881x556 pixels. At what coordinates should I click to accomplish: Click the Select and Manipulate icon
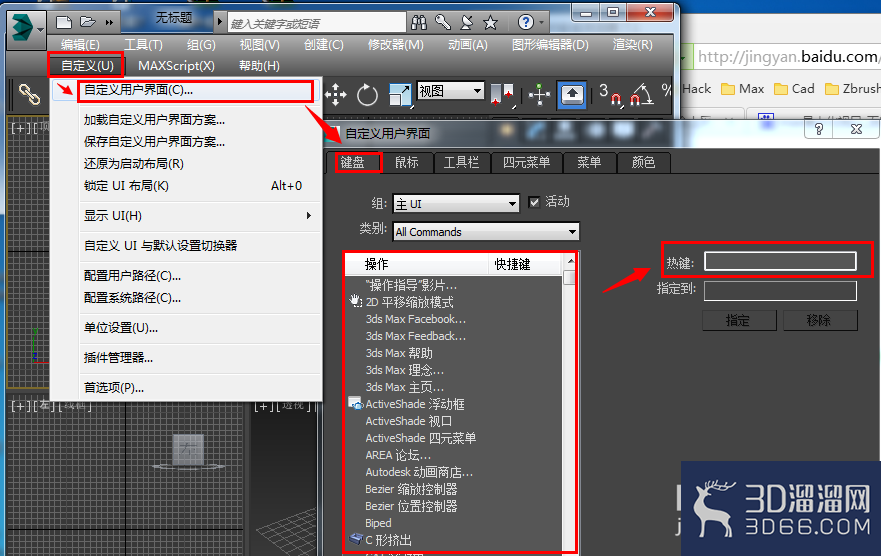[x=539, y=94]
